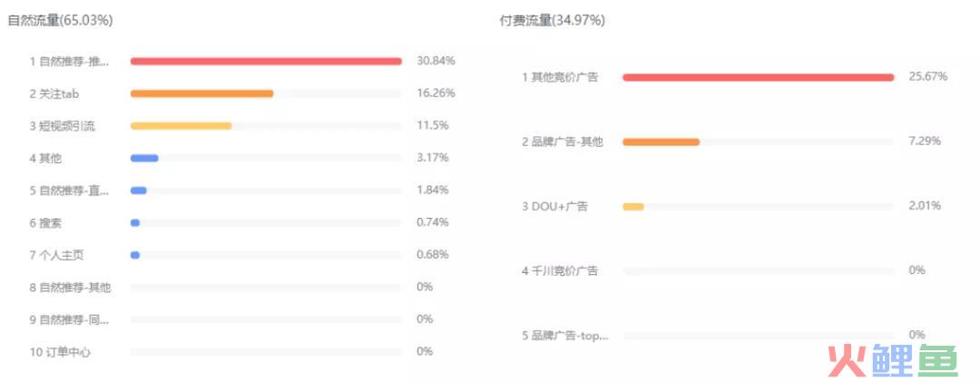Select the 自然推荐-直 row label
This screenshot has width=980, height=382.
pyautogui.click(x=69, y=191)
